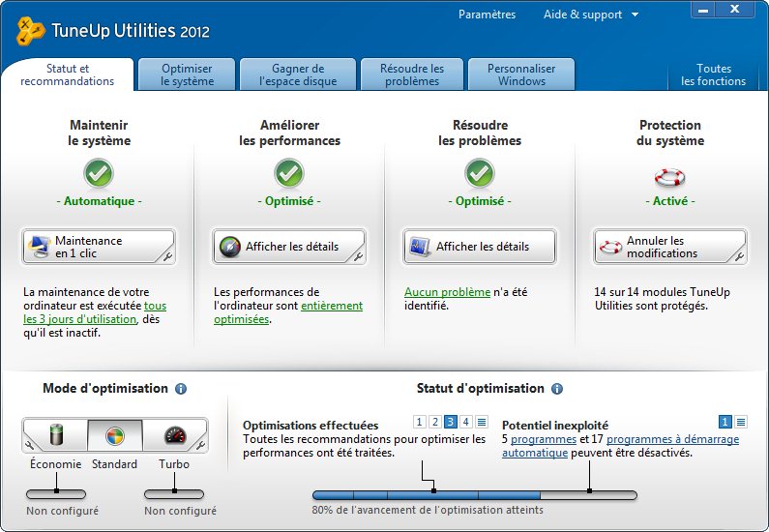Screen dimensions: 769x532
Task: Click the - Automatique - status text
Action: [99, 201]
